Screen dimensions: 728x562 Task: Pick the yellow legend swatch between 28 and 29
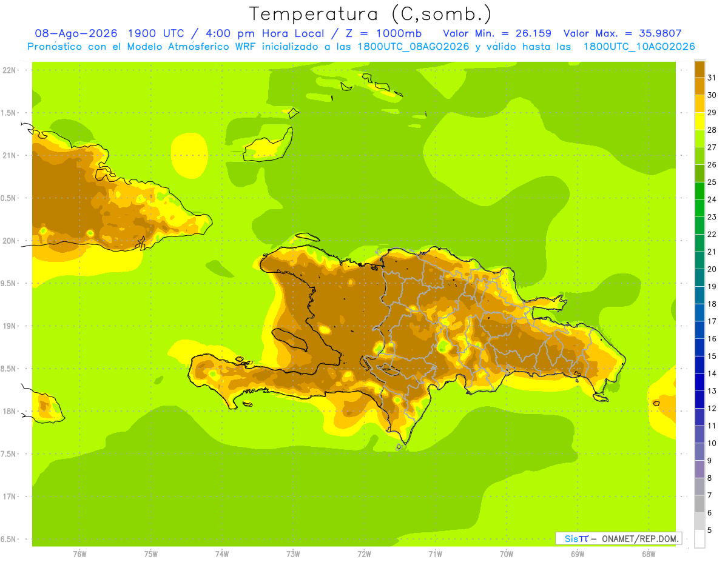coord(699,121)
